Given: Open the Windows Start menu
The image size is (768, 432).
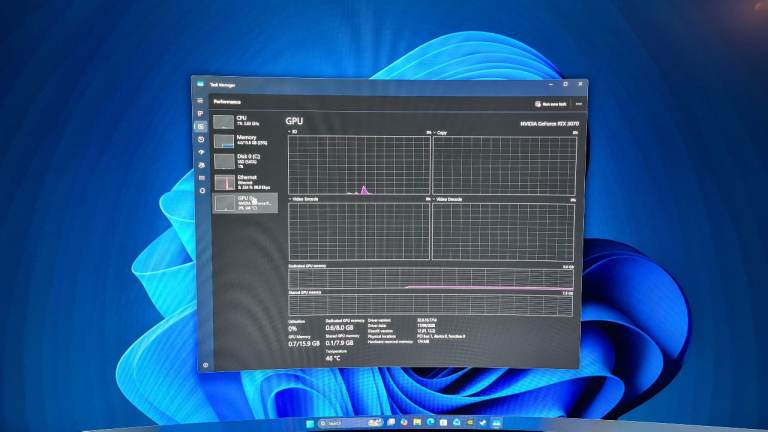Looking at the screenshot, I should [310, 423].
